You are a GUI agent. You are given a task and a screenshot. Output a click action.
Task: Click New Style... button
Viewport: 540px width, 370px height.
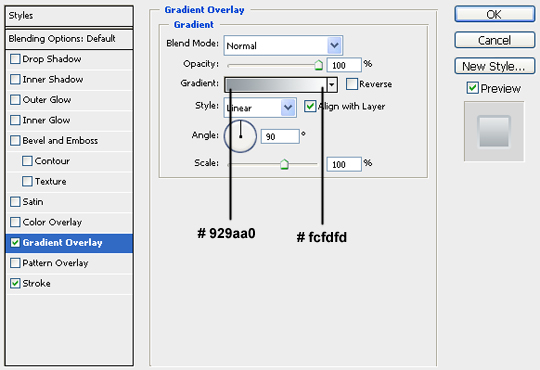point(495,66)
